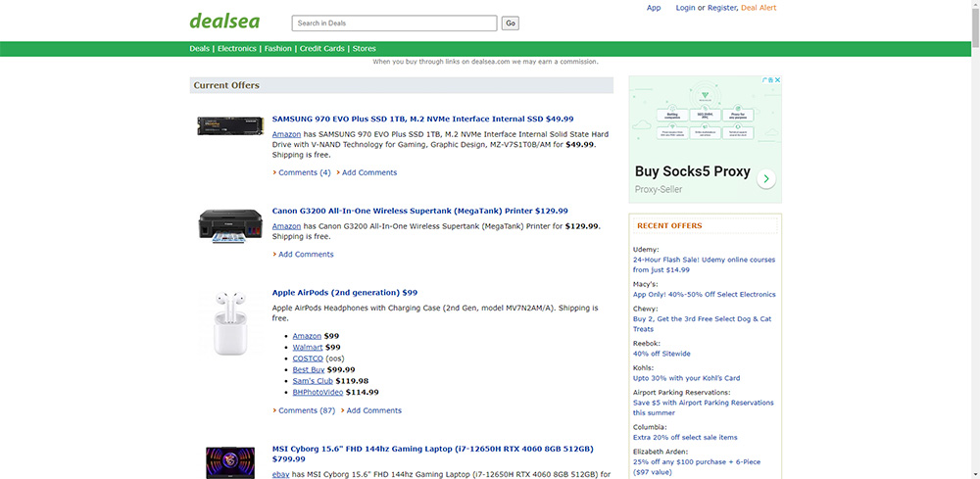
Task: Click the ad's round arrow button
Action: coord(765,179)
